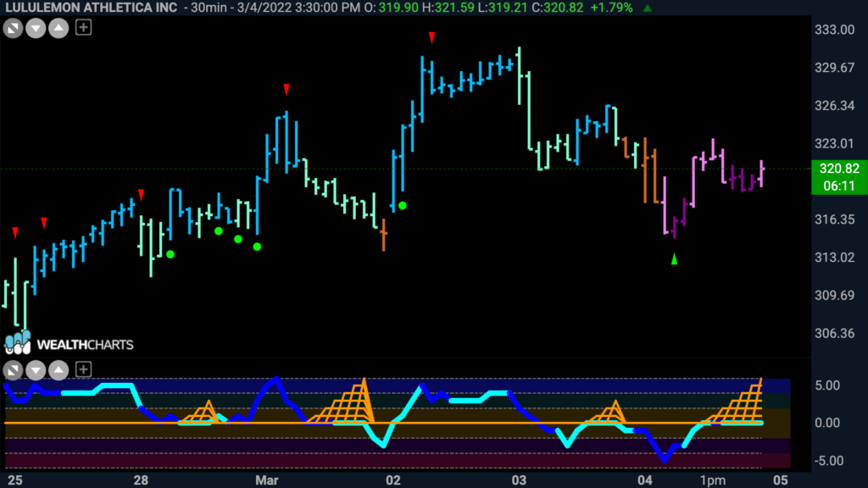Click the C:320.82 close value in header

tap(558, 8)
